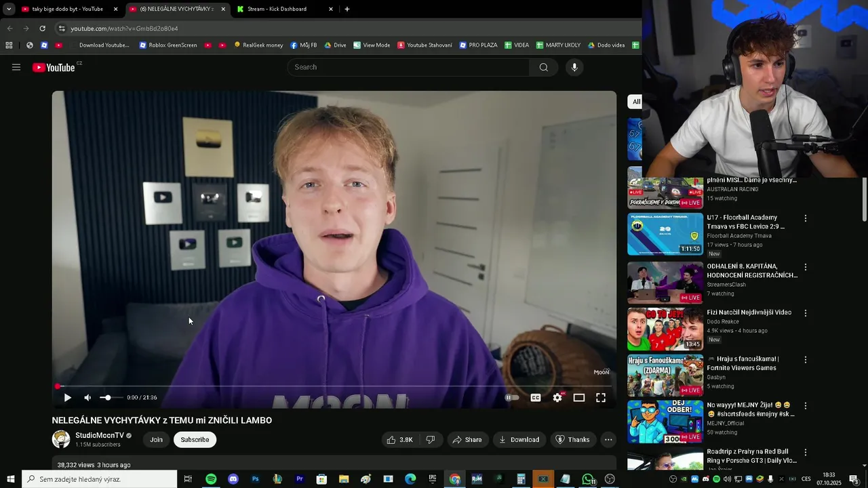Go to YouTube home via logo
Image resolution: width=868 pixels, height=488 pixels.
[54, 67]
